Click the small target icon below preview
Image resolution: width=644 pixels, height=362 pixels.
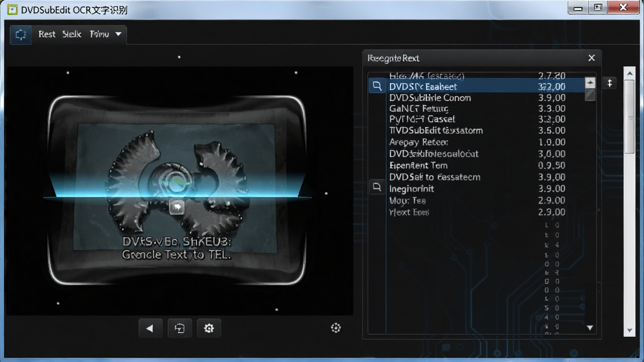point(336,327)
